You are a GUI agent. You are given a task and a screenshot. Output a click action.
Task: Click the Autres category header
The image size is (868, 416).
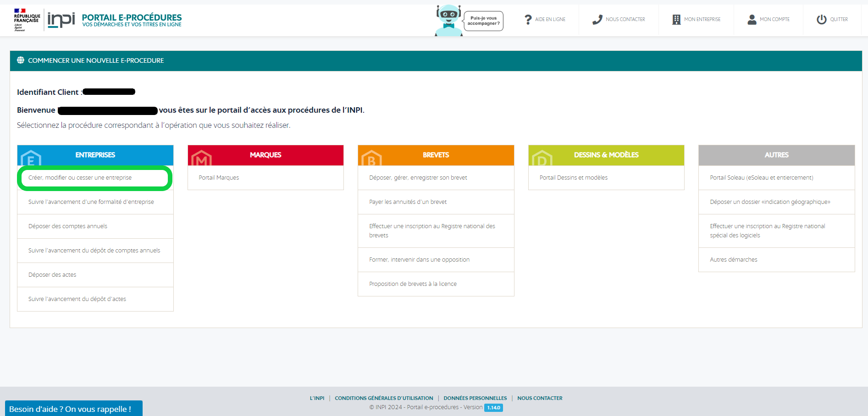tap(777, 155)
